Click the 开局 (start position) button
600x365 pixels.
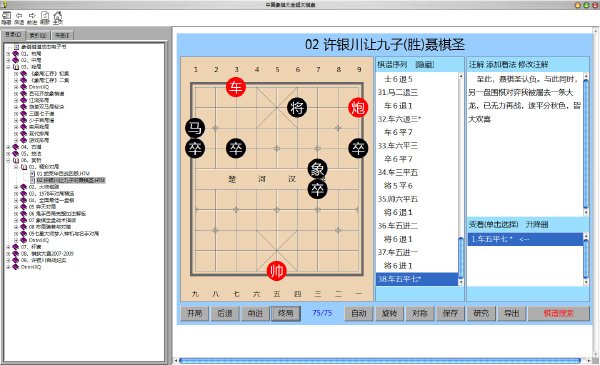pos(194,313)
